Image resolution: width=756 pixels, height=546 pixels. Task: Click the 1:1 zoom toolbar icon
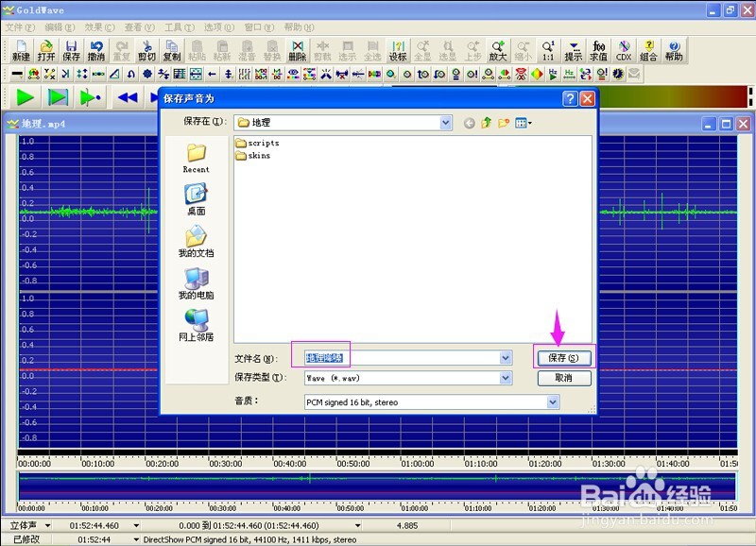coord(548,51)
